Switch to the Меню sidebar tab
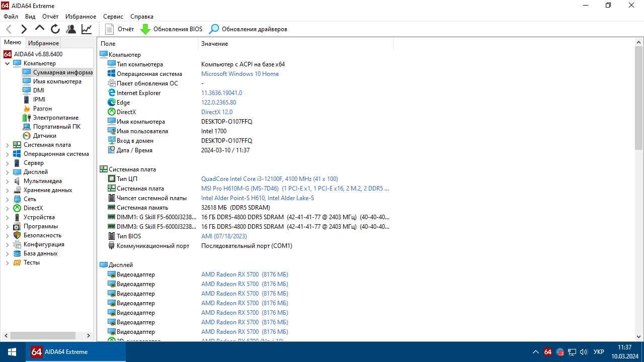 pos(13,43)
